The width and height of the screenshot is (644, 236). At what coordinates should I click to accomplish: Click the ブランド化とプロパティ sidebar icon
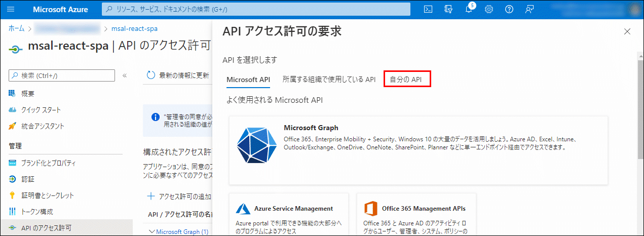pyautogui.click(x=13, y=163)
